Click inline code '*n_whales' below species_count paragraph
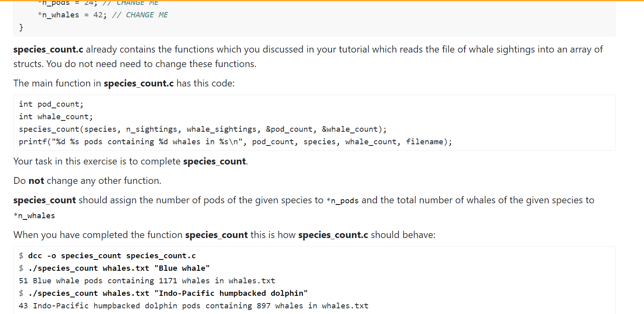The image size is (644, 314). point(34,216)
